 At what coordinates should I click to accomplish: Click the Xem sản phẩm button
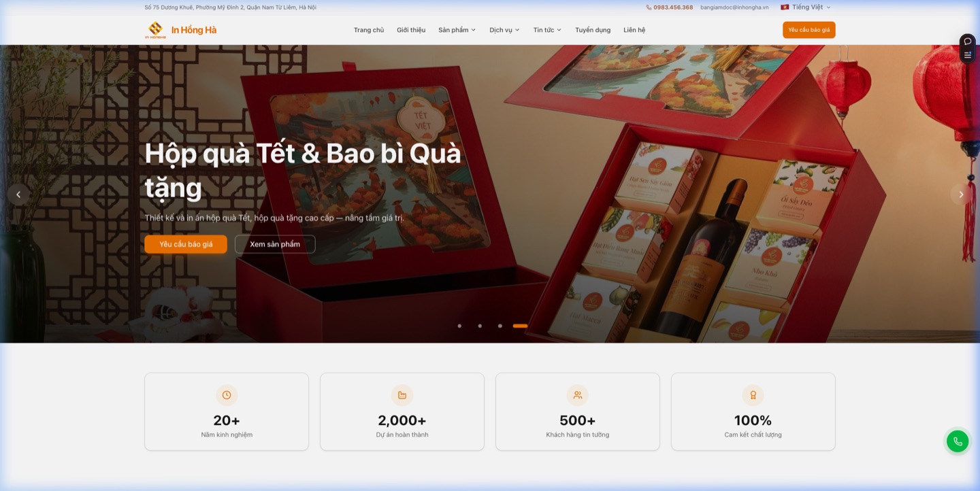click(275, 244)
